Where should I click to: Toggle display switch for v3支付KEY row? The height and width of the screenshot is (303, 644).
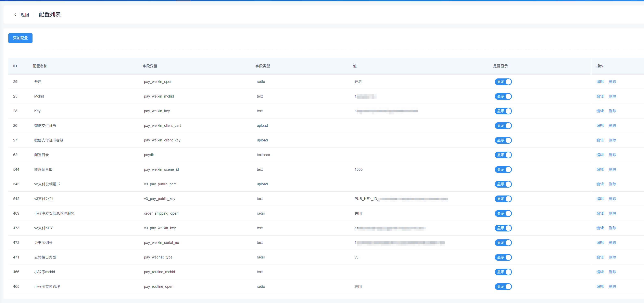tap(503, 228)
